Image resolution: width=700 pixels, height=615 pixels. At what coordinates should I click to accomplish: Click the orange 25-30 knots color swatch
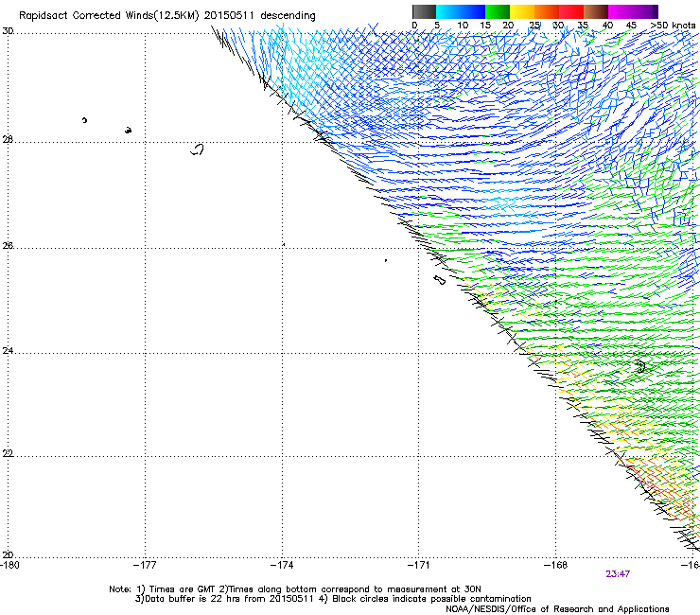pos(547,11)
